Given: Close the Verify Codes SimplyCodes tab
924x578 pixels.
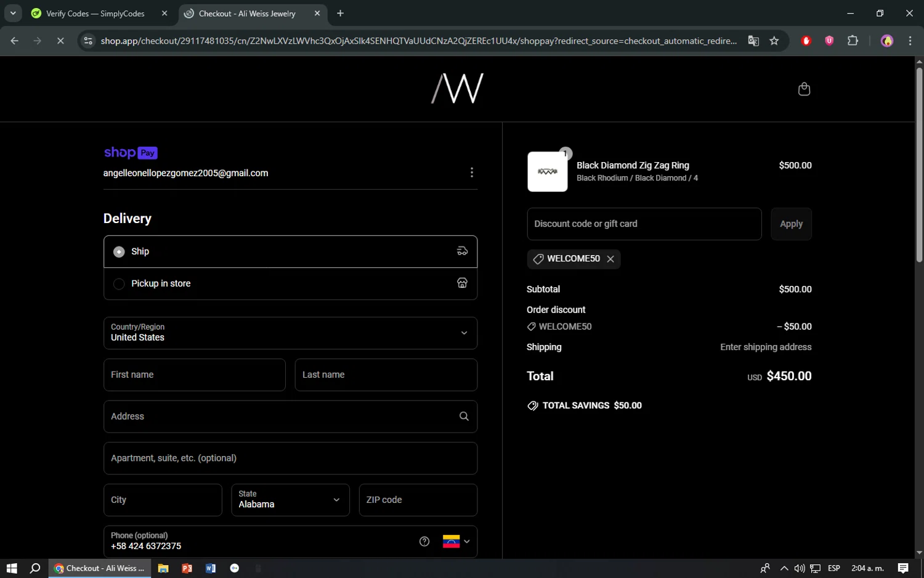Looking at the screenshot, I should pyautogui.click(x=164, y=14).
